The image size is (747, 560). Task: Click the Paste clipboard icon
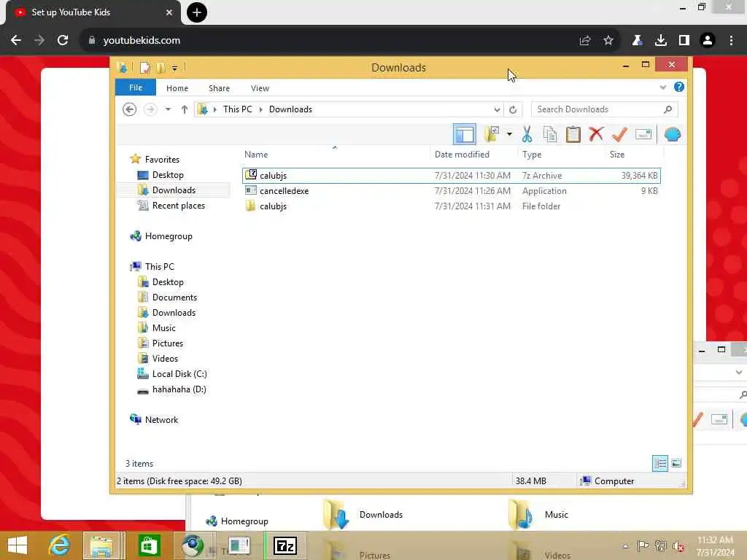(573, 135)
